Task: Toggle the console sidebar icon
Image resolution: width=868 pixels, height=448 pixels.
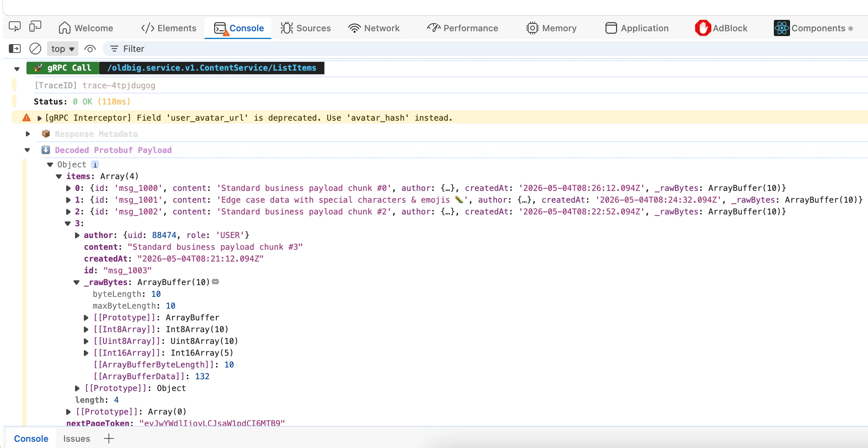Action: coord(15,49)
